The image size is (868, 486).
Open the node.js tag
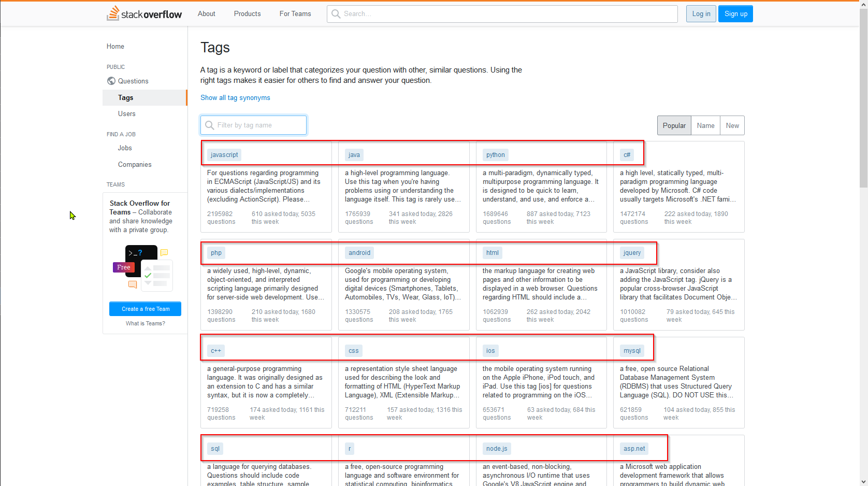coord(497,449)
